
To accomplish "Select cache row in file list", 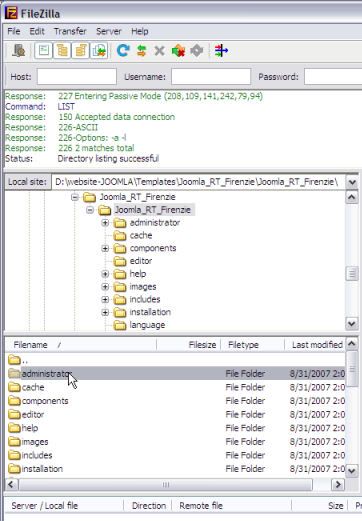I will pos(176,387).
